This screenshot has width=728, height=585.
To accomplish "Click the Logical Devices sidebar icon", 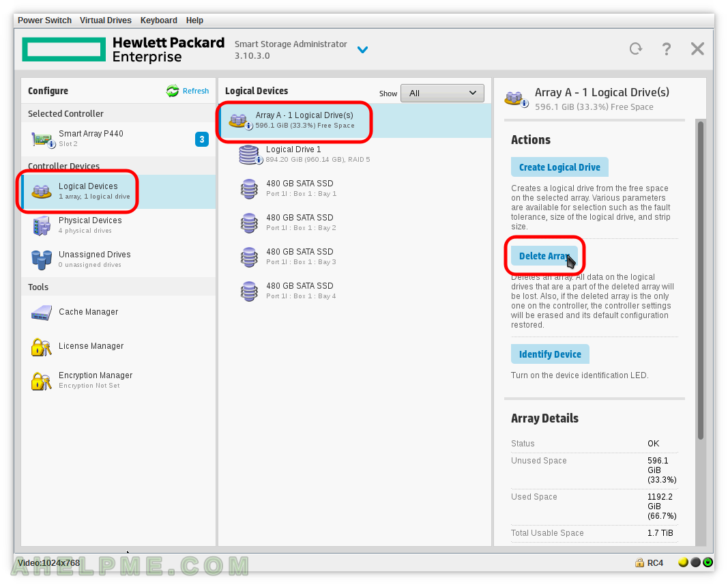I will (x=42, y=191).
